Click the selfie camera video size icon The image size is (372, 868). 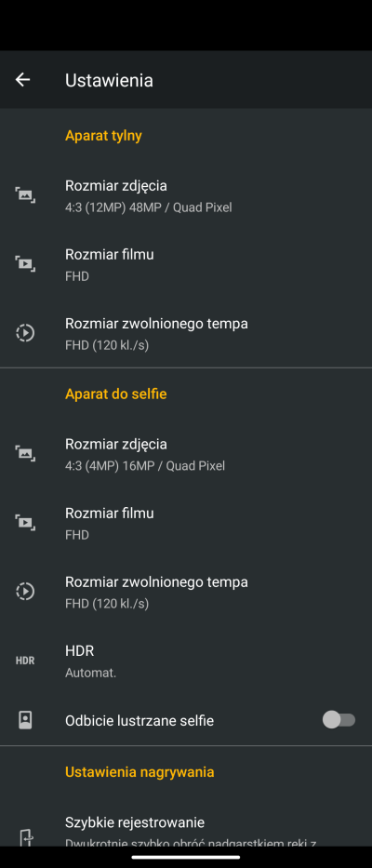pyautogui.click(x=25, y=523)
